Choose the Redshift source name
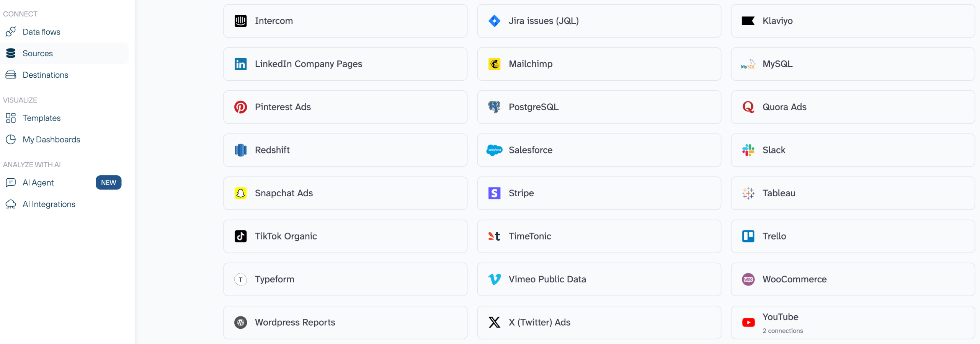The image size is (980, 344). pos(272,150)
